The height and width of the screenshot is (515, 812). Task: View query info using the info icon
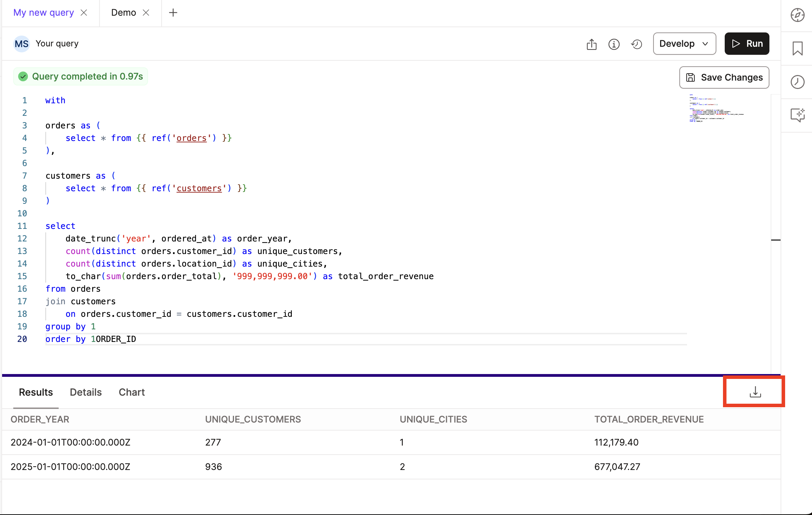(x=613, y=44)
